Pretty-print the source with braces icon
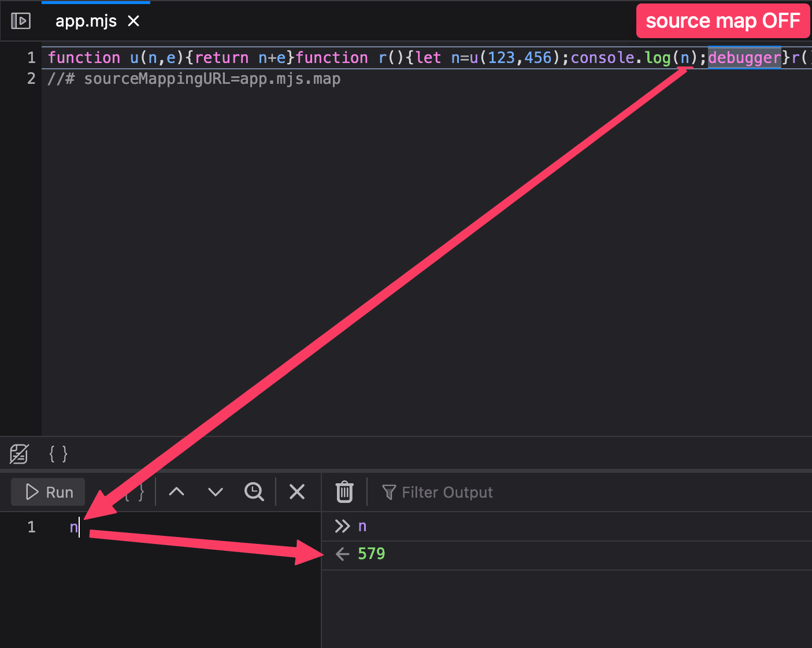Viewport: 812px width, 648px height. point(58,454)
